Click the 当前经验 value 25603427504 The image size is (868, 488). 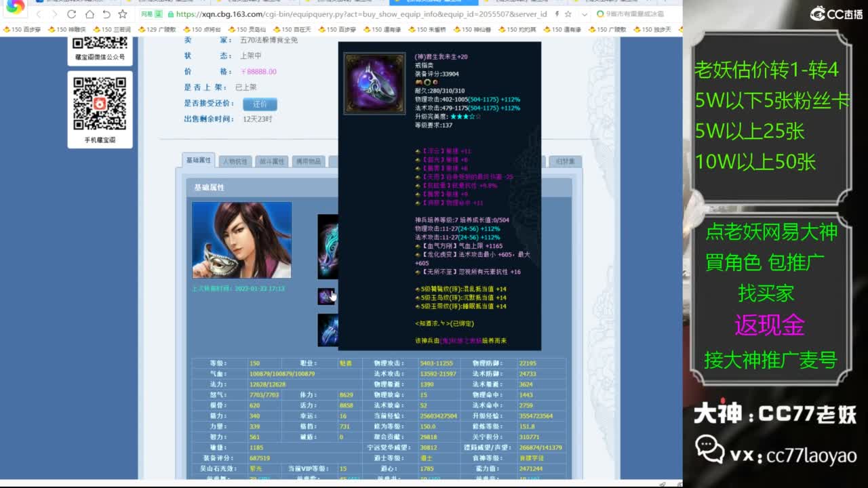click(438, 416)
